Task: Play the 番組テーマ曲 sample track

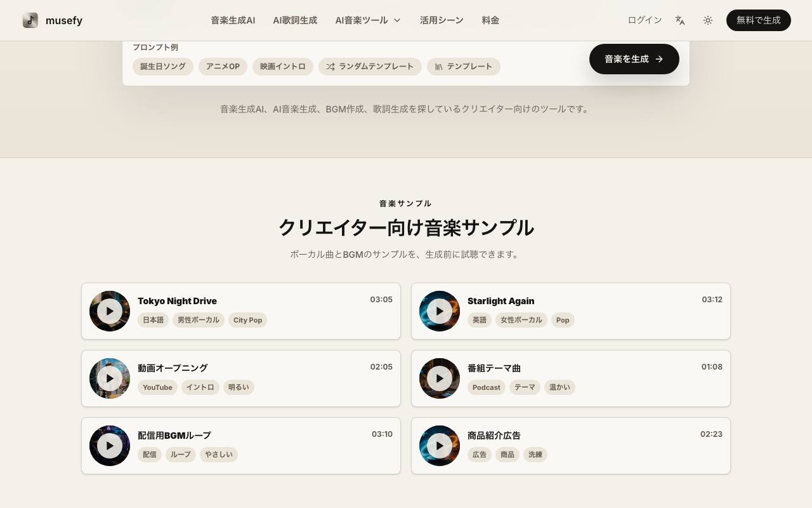Action: pos(440,378)
